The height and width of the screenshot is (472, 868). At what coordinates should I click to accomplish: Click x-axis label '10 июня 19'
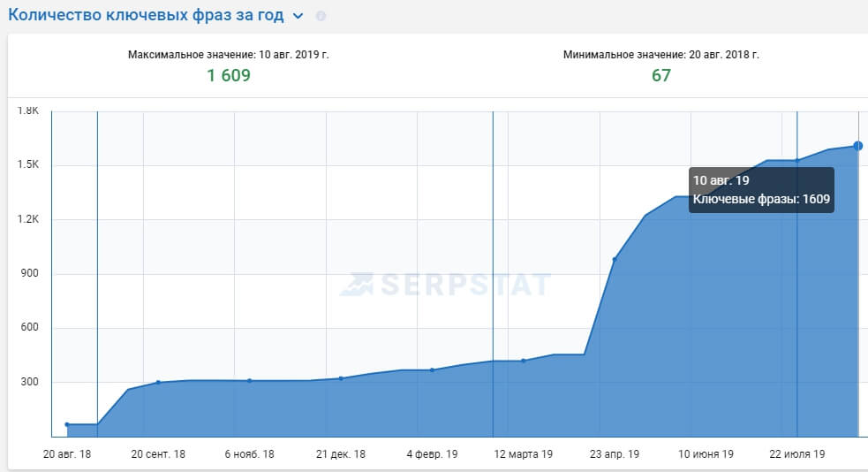[706, 453]
